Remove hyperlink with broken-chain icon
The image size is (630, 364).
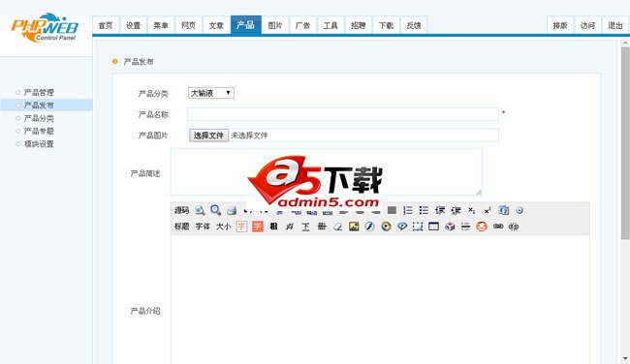click(x=514, y=227)
